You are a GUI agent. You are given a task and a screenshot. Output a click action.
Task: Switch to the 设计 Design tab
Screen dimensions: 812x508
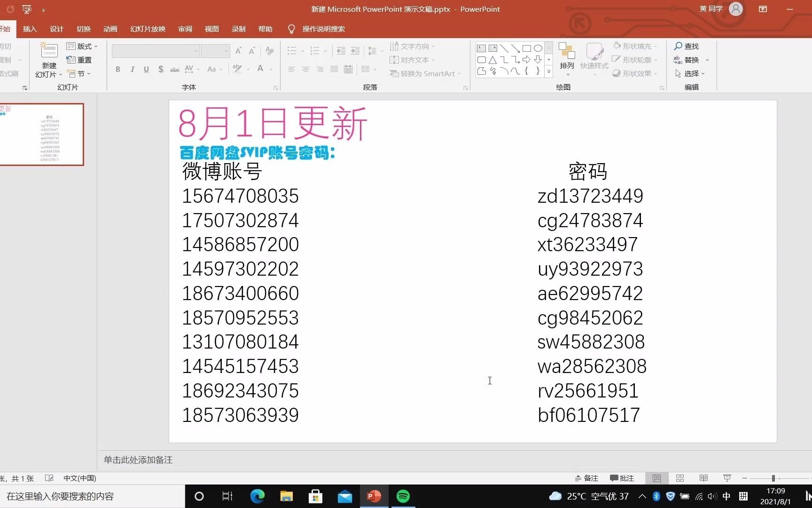tap(56, 29)
